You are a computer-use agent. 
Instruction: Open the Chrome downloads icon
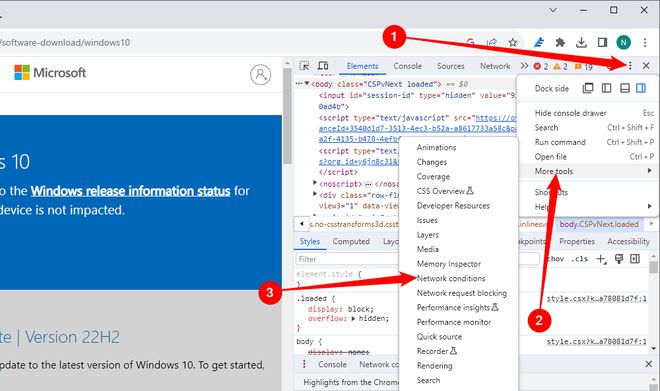pyautogui.click(x=581, y=43)
